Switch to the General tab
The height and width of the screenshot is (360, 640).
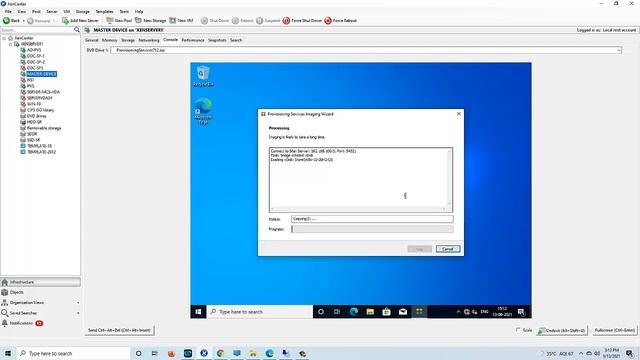(x=92, y=40)
